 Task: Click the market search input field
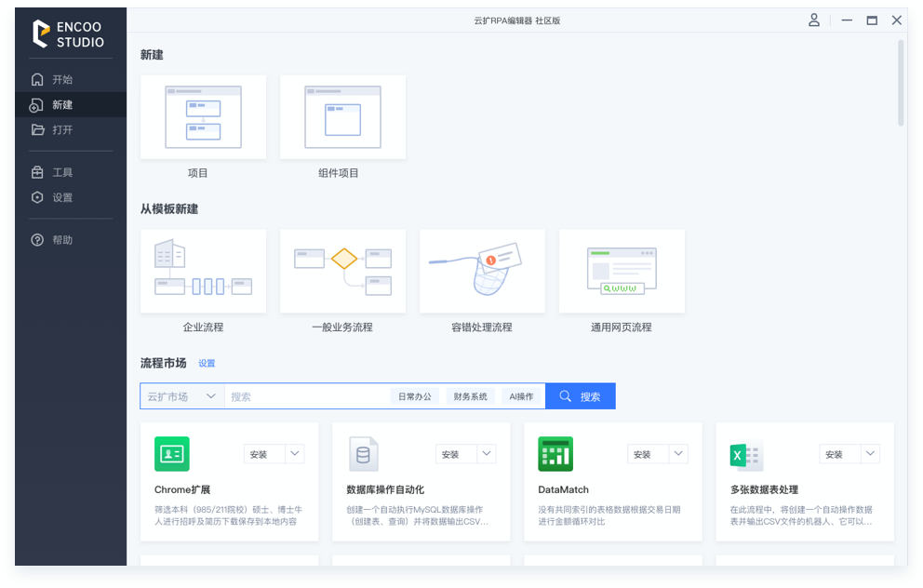(307, 396)
